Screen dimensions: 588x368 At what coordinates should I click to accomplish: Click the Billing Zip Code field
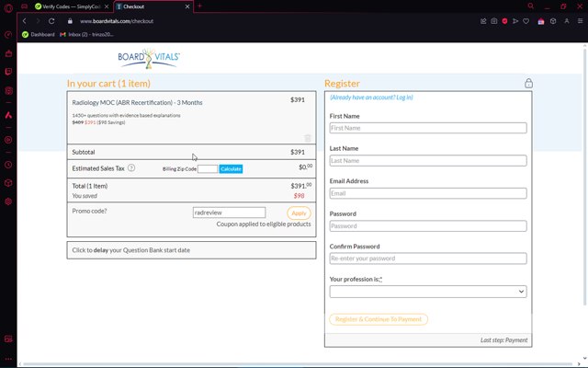(x=208, y=169)
